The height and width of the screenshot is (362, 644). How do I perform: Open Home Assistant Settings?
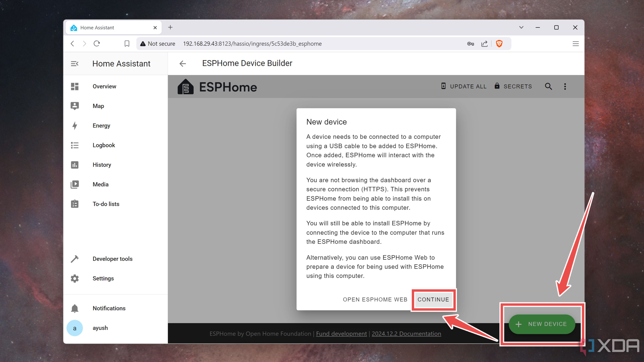115,279
